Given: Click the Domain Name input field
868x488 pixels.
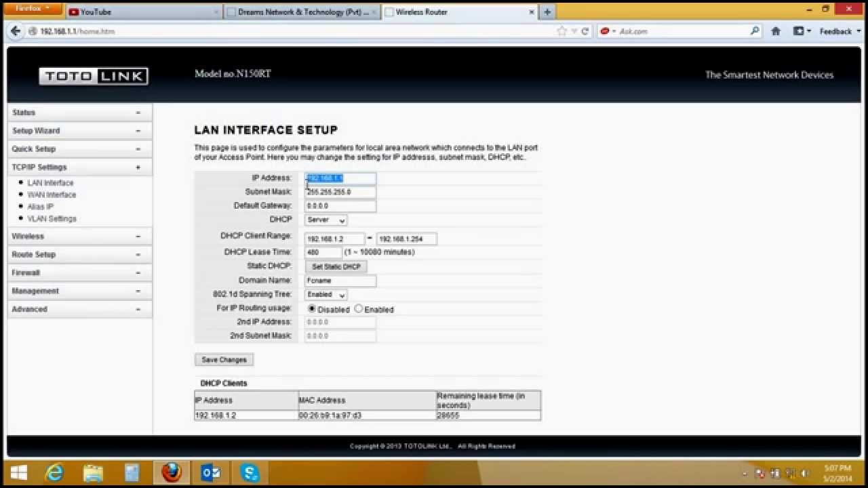Looking at the screenshot, I should tap(340, 281).
